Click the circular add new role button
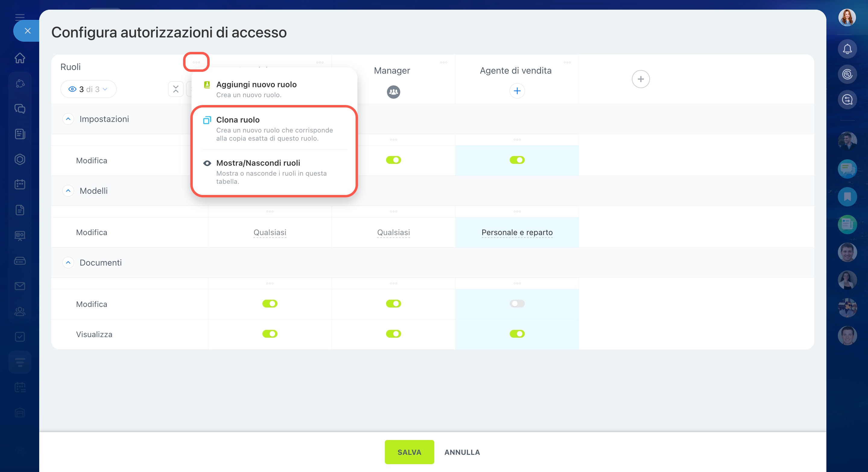The height and width of the screenshot is (472, 868). click(x=640, y=79)
